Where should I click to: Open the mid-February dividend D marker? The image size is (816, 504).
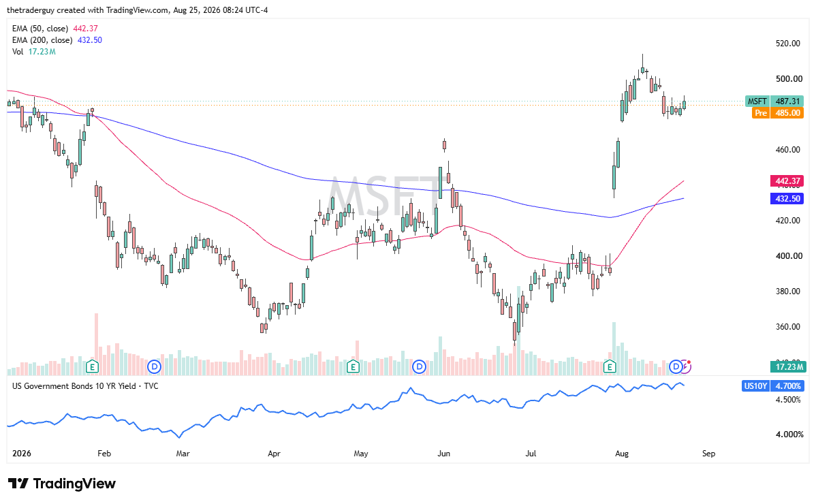154,366
